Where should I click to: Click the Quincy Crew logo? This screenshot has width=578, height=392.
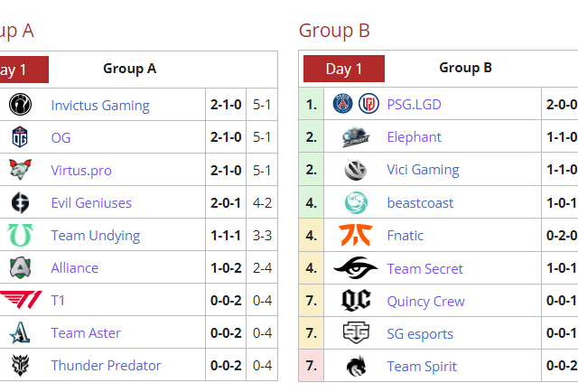(356, 301)
